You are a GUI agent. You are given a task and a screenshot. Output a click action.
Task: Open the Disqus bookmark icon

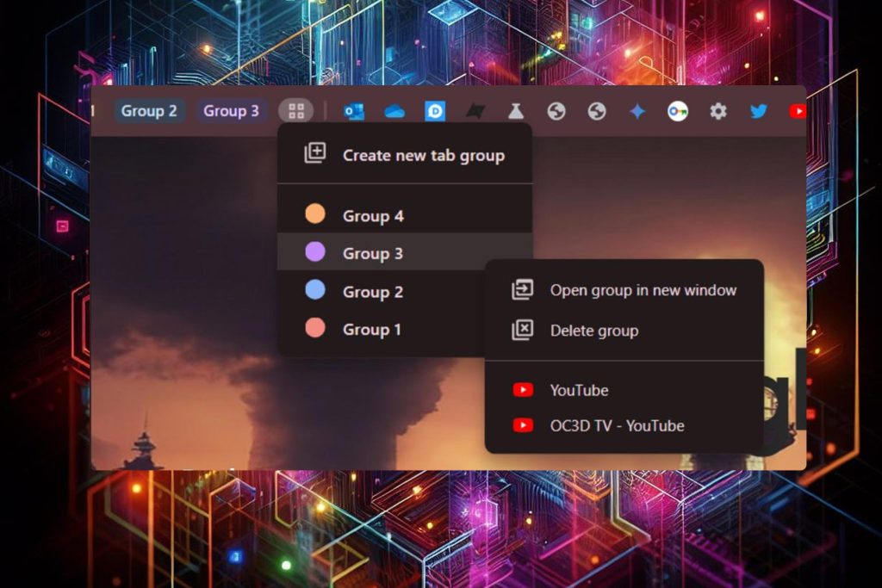(435, 111)
